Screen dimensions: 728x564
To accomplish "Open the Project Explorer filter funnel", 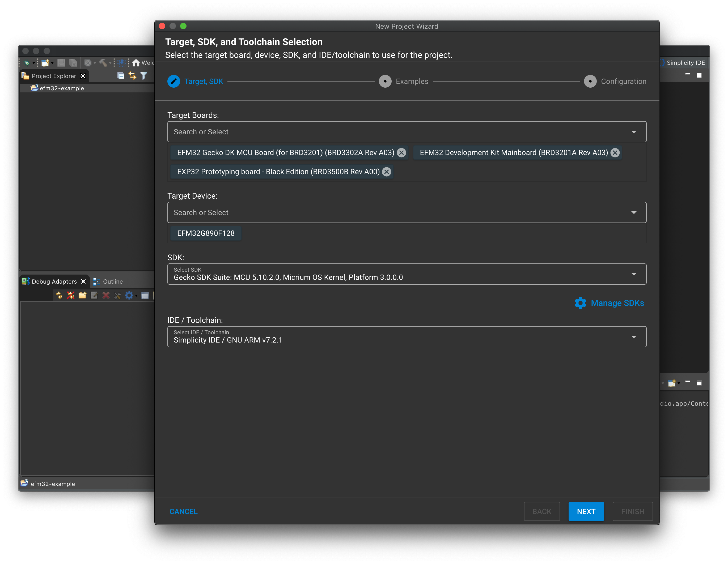I will tap(144, 76).
